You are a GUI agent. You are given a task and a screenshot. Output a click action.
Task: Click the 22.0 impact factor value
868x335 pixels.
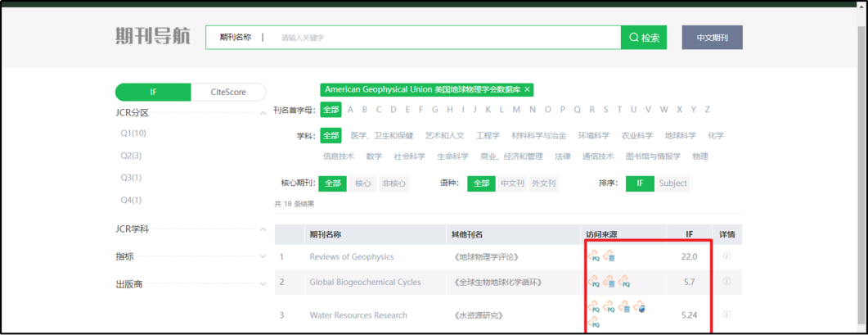click(x=689, y=257)
